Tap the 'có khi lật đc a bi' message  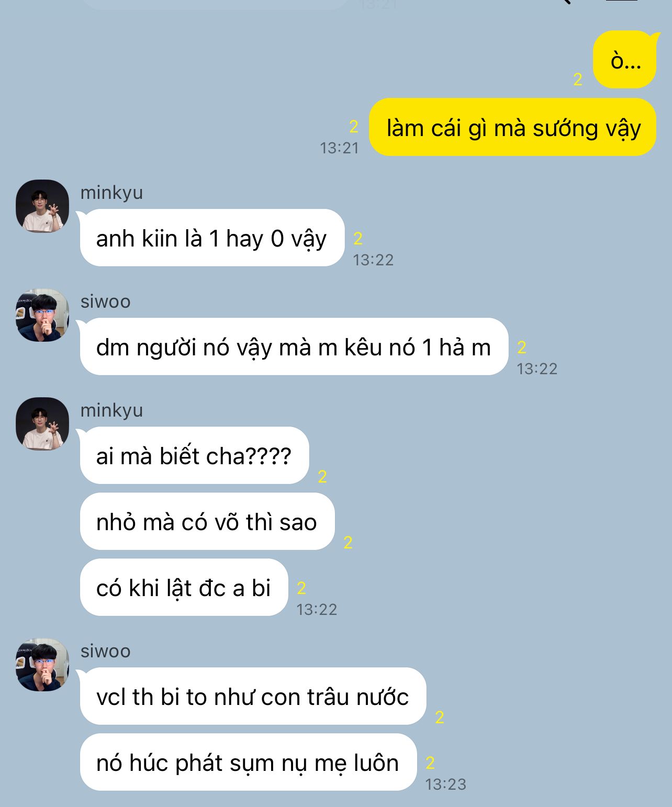184,587
